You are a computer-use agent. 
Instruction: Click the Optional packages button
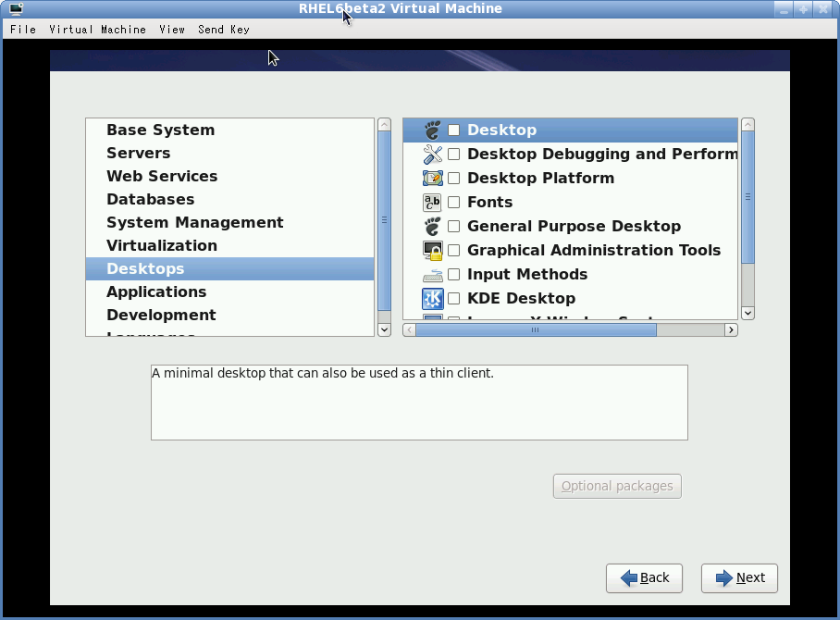[x=617, y=486]
